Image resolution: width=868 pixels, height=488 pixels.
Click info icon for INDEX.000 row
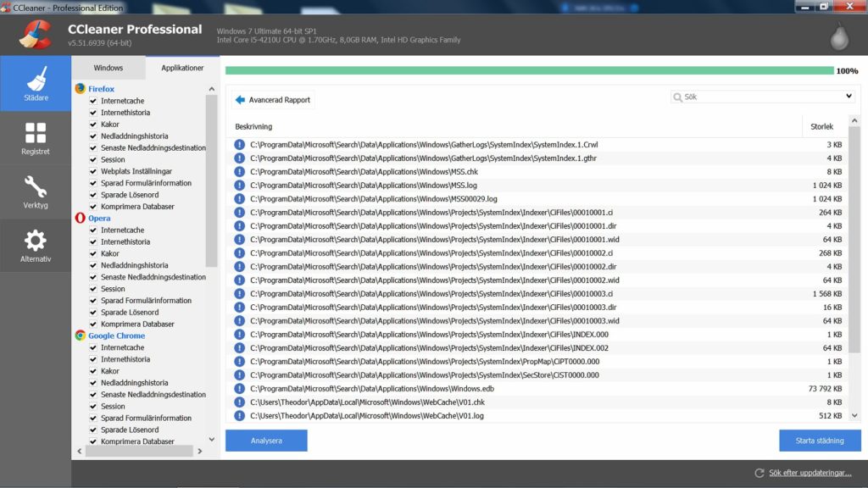click(x=239, y=334)
